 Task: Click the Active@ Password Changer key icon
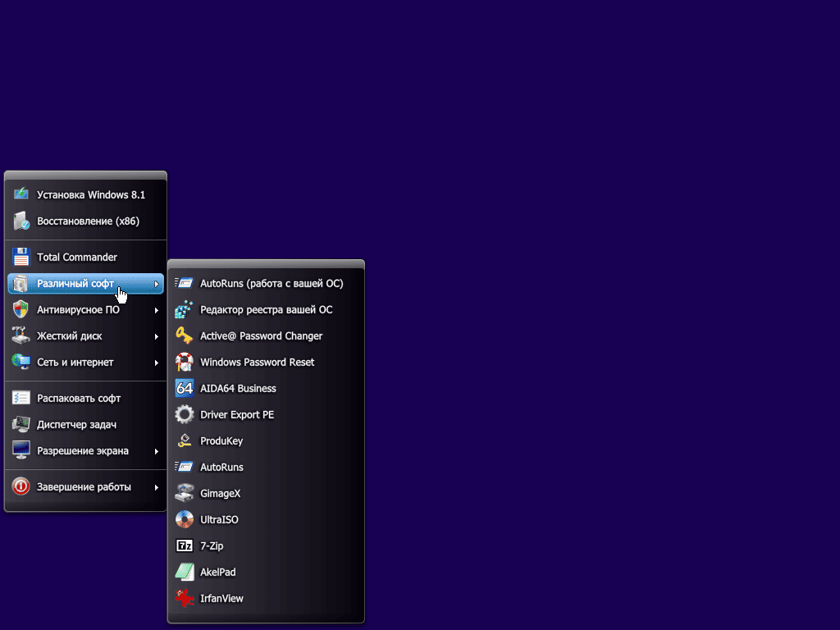click(x=185, y=336)
